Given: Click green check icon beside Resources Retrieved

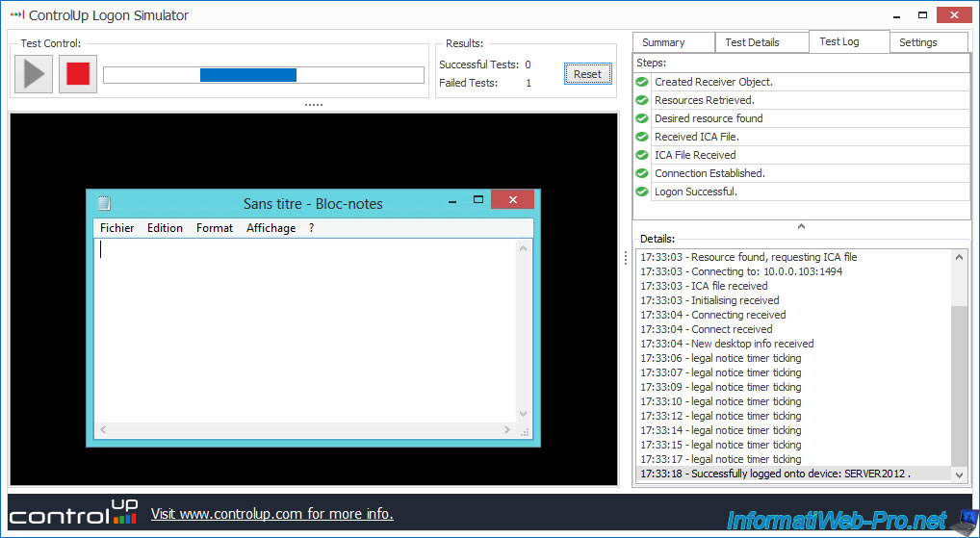Looking at the screenshot, I should pos(642,100).
